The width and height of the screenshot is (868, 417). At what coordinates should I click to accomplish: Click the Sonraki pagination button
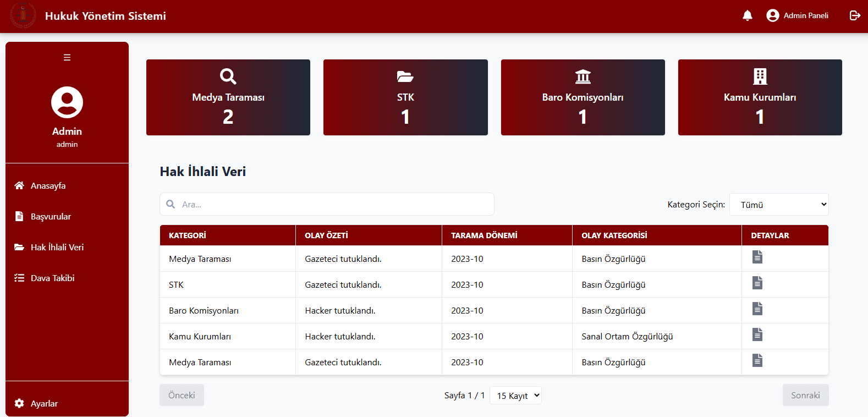805,395
